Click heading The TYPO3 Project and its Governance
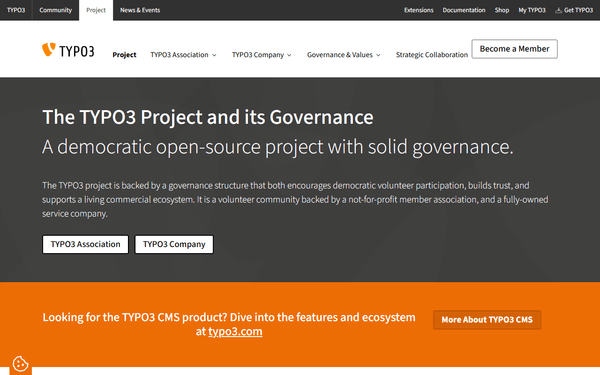Viewport: 600px width, 375px height. pyautogui.click(x=208, y=117)
